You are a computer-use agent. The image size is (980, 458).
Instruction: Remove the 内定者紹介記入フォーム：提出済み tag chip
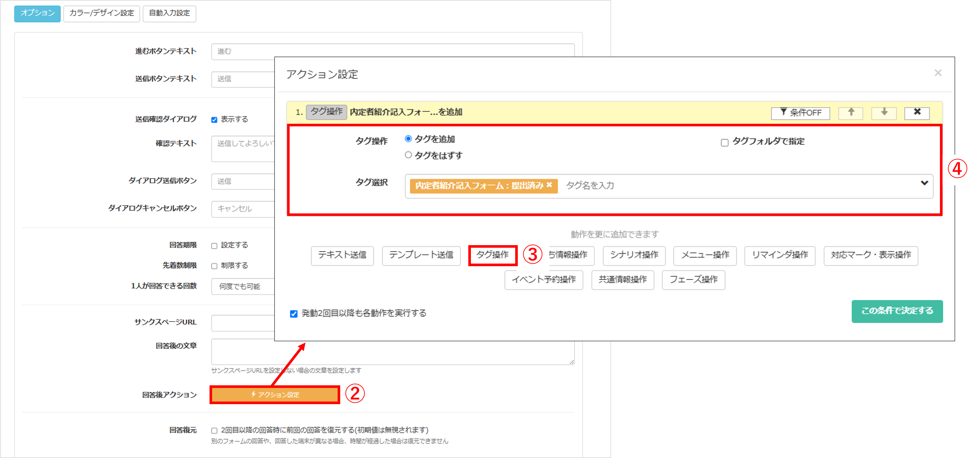coord(549,185)
